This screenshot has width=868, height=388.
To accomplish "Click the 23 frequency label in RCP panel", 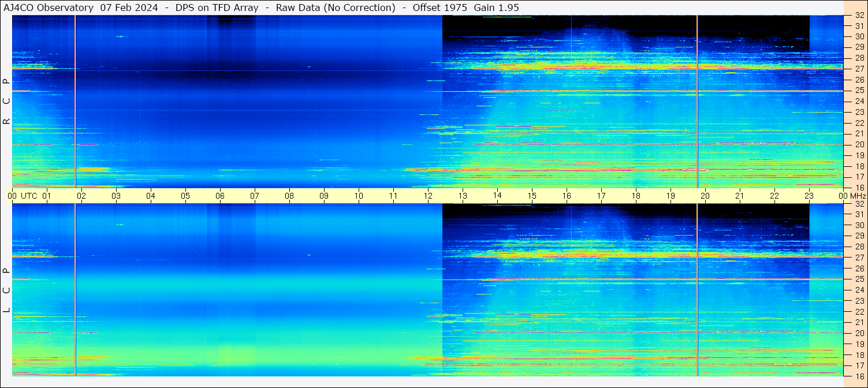I will click(859, 113).
